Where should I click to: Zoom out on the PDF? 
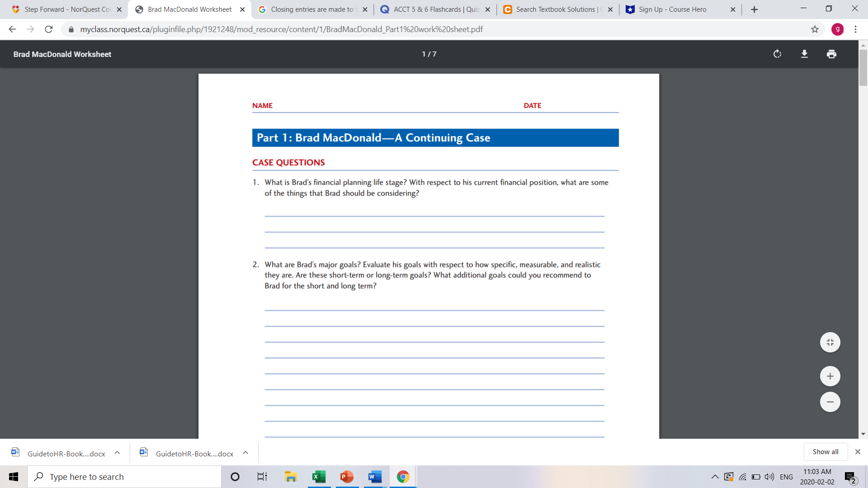coord(830,401)
